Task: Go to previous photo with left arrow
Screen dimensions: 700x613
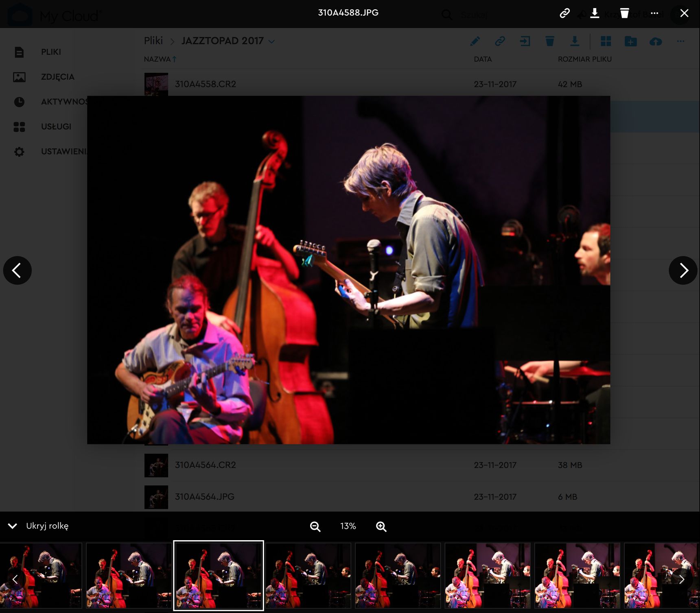Action: tap(17, 270)
